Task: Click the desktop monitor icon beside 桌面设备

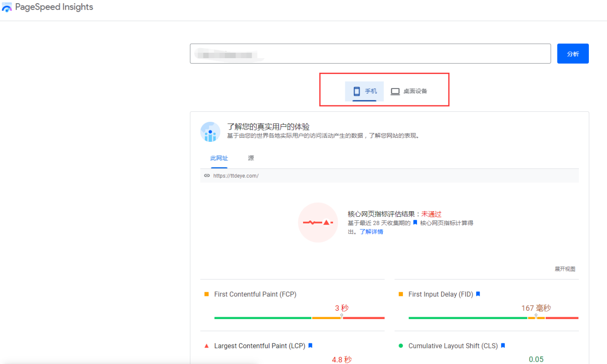Action: [x=395, y=91]
